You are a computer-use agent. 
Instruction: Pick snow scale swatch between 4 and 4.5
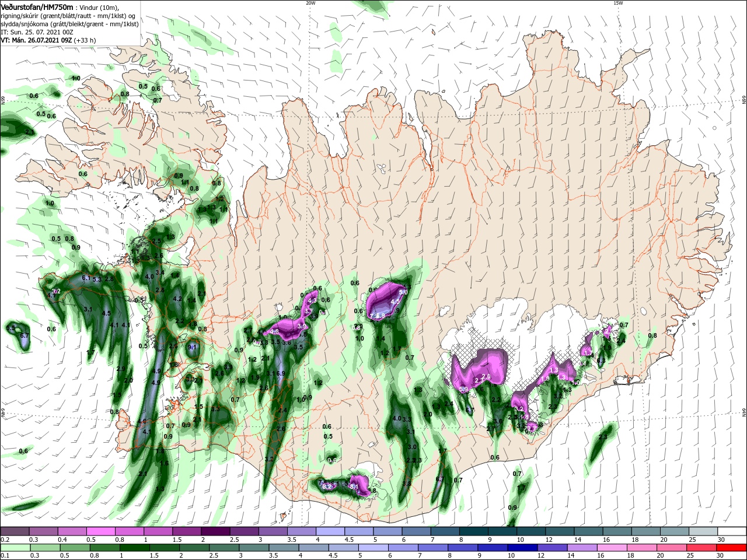(x=331, y=531)
